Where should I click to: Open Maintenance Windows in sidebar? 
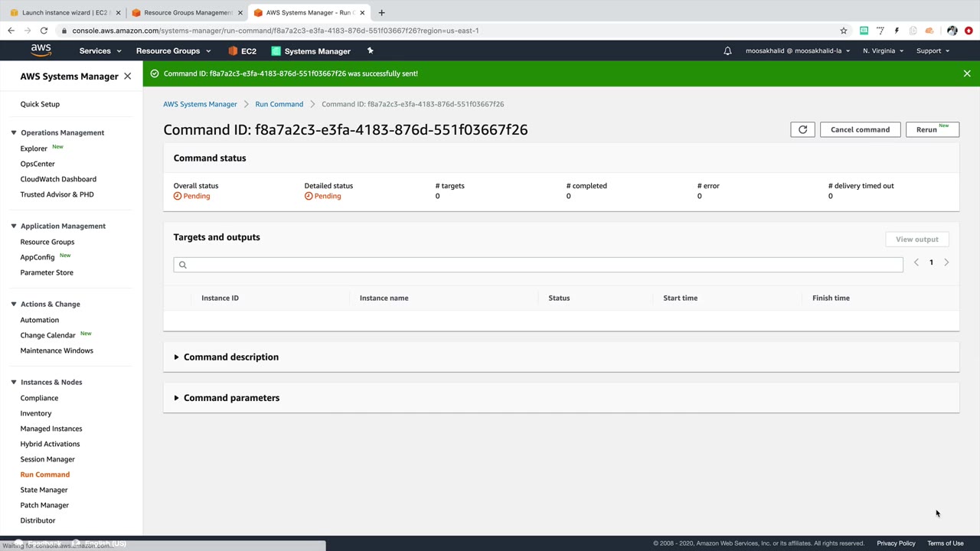57,350
